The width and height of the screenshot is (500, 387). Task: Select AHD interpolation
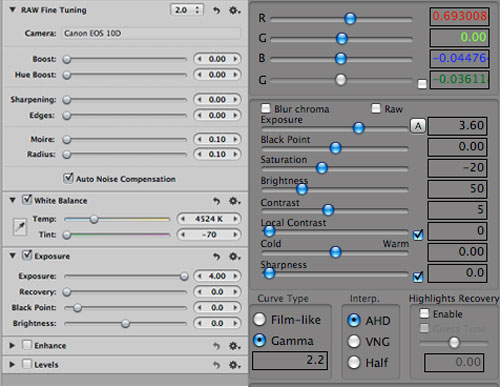pyautogui.click(x=354, y=320)
